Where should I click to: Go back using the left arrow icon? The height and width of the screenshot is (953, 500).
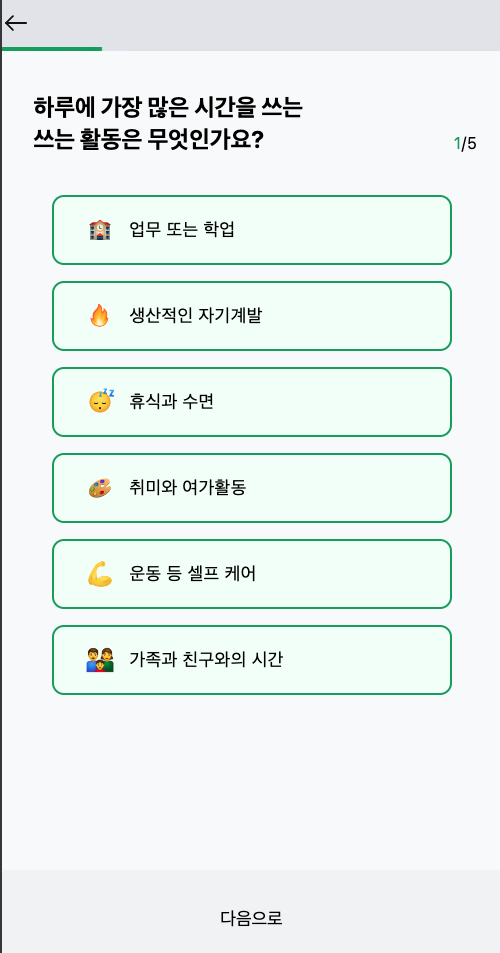15,23
